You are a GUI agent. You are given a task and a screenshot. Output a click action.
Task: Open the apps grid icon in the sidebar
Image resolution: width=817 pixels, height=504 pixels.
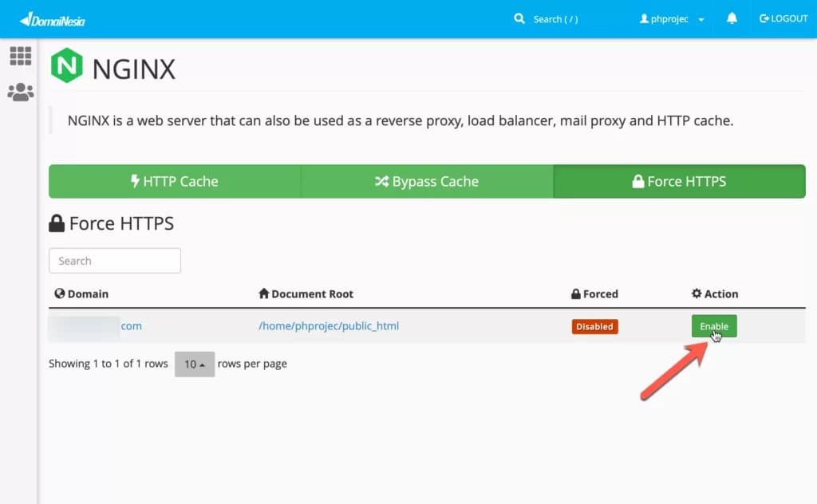coord(20,56)
